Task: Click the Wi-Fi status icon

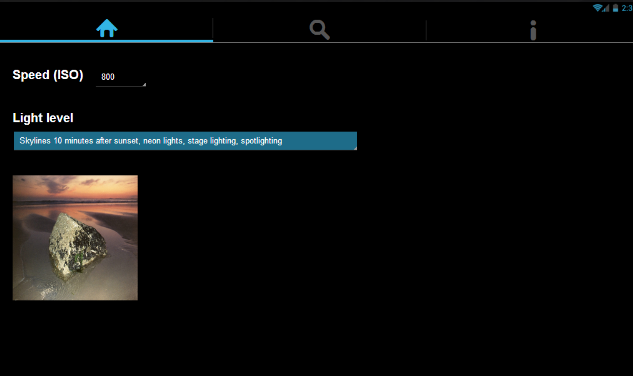Action: click(x=597, y=8)
